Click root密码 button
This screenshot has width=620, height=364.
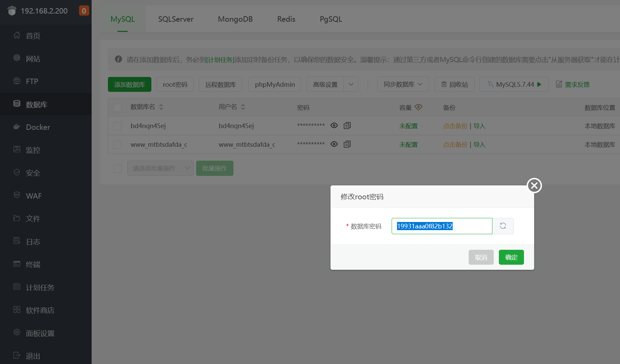[175, 84]
